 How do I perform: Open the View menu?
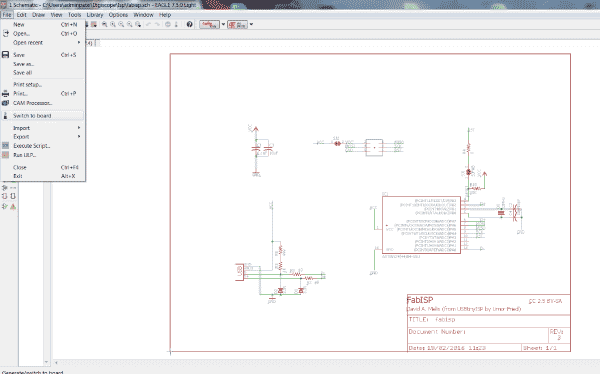click(56, 15)
